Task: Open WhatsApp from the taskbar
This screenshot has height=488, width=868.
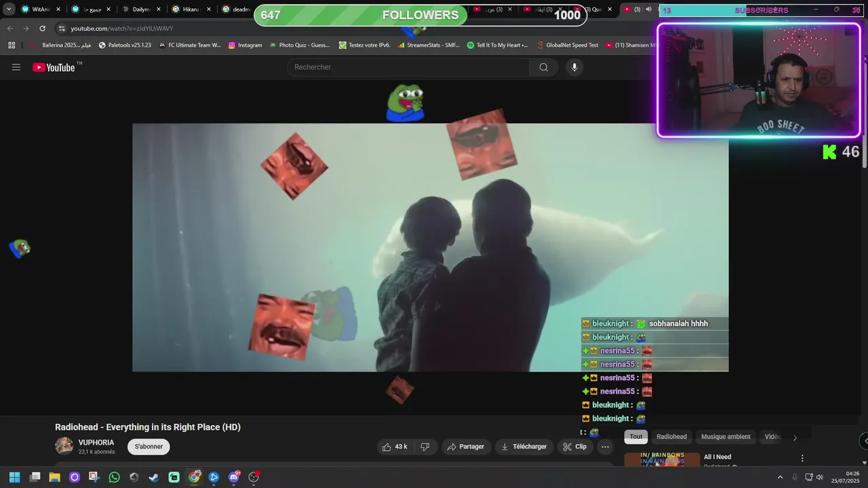Action: point(114,477)
